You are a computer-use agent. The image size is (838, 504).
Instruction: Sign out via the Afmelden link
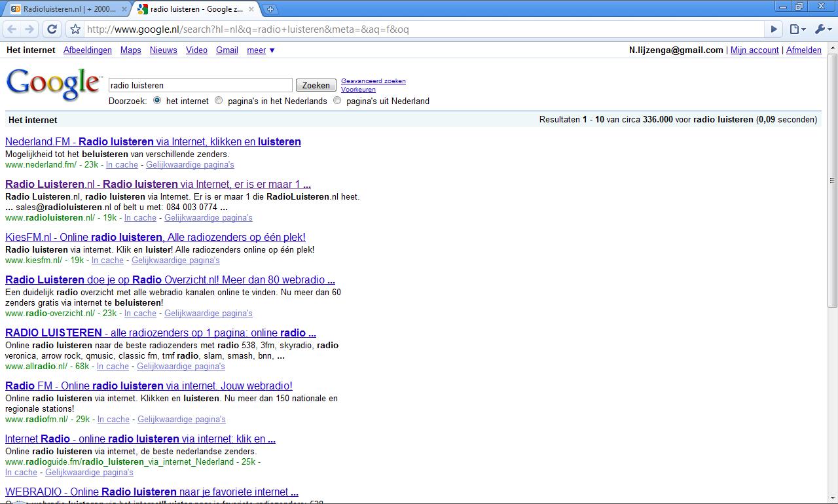[x=804, y=50]
